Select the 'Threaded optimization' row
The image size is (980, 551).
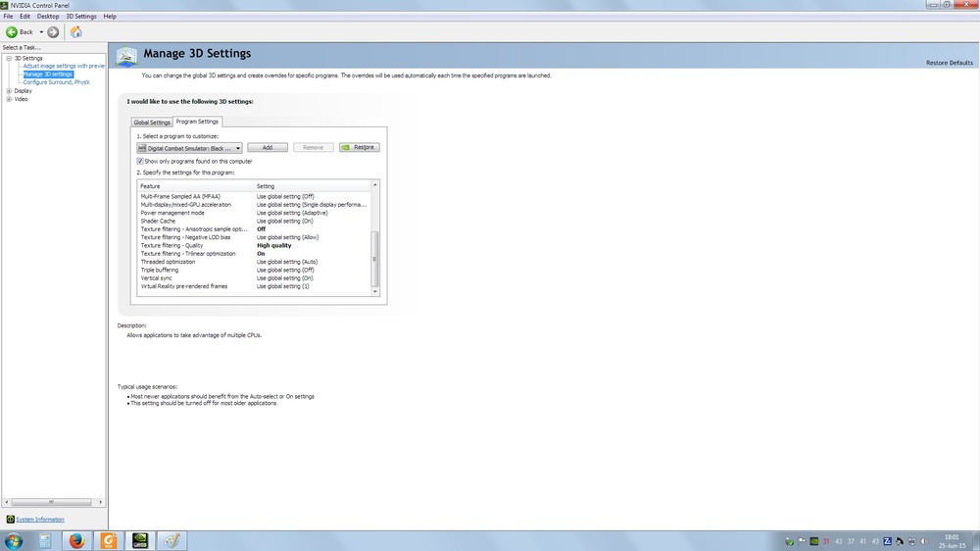click(255, 262)
